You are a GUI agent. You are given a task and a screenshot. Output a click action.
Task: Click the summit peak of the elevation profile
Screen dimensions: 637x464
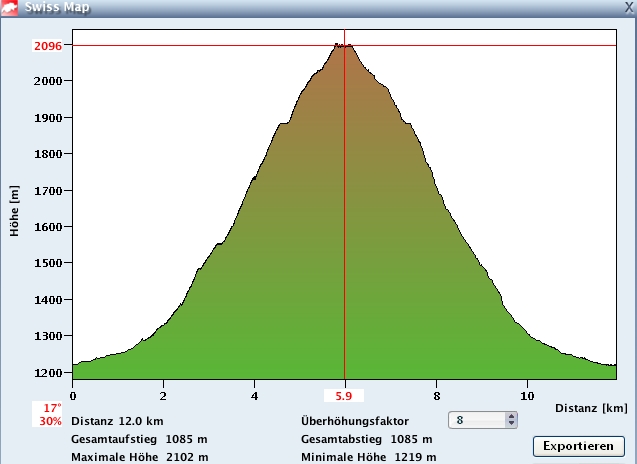pyautogui.click(x=343, y=44)
